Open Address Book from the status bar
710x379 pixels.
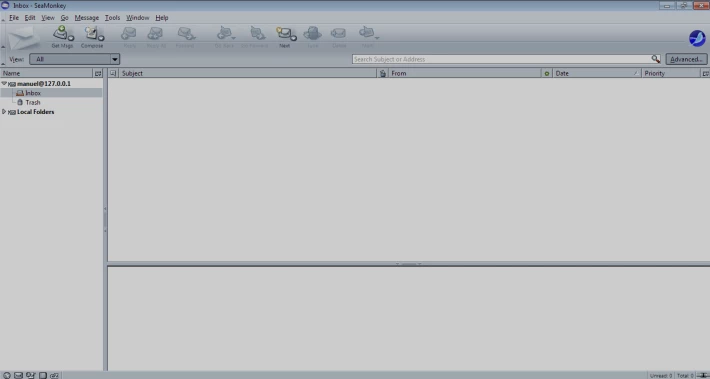(43, 375)
